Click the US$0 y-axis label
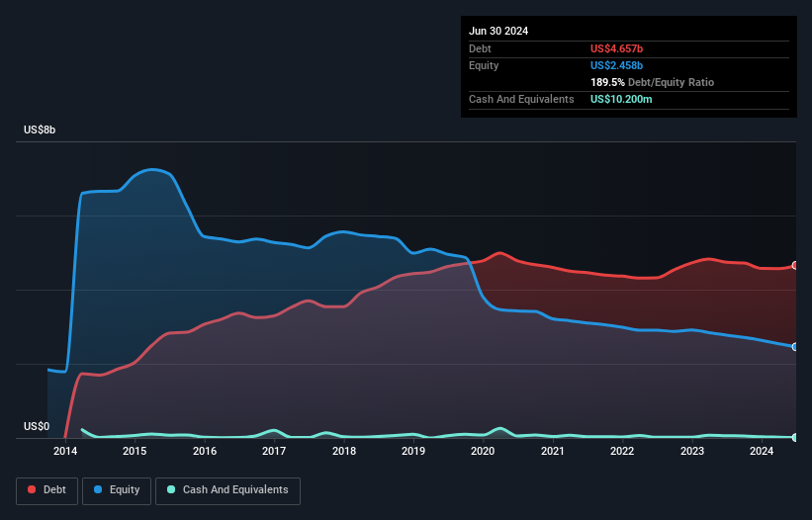812x520 pixels. coord(37,426)
